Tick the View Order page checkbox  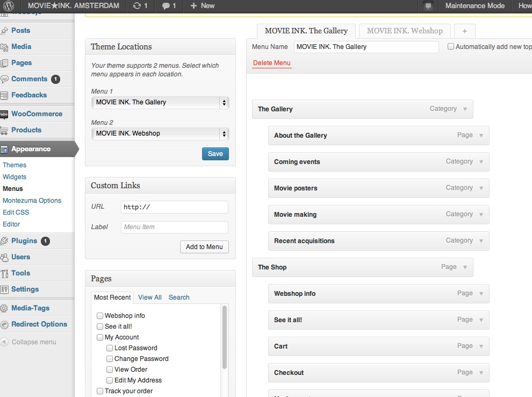[109, 370]
